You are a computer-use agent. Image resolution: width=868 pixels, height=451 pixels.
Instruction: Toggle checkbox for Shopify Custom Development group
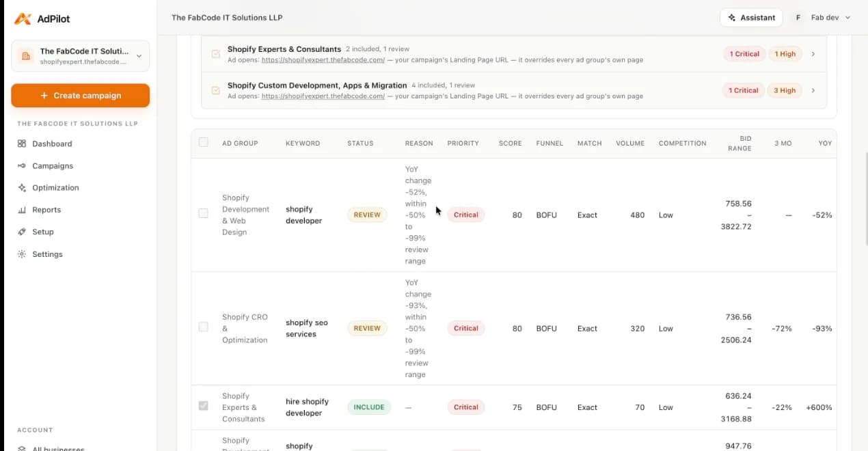click(216, 90)
